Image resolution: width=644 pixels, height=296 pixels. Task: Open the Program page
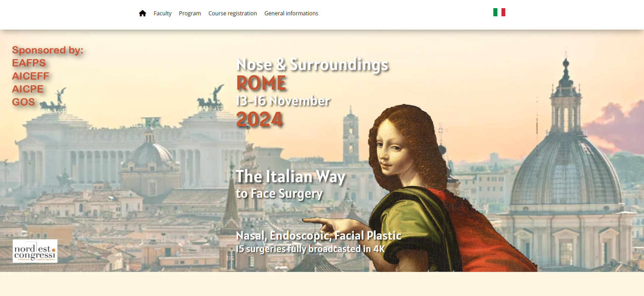click(190, 13)
